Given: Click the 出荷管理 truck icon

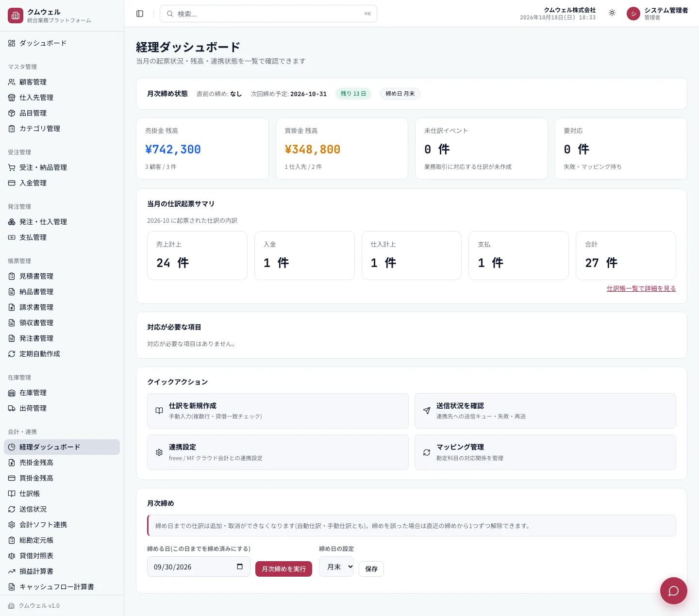Looking at the screenshot, I should pyautogui.click(x=12, y=408).
